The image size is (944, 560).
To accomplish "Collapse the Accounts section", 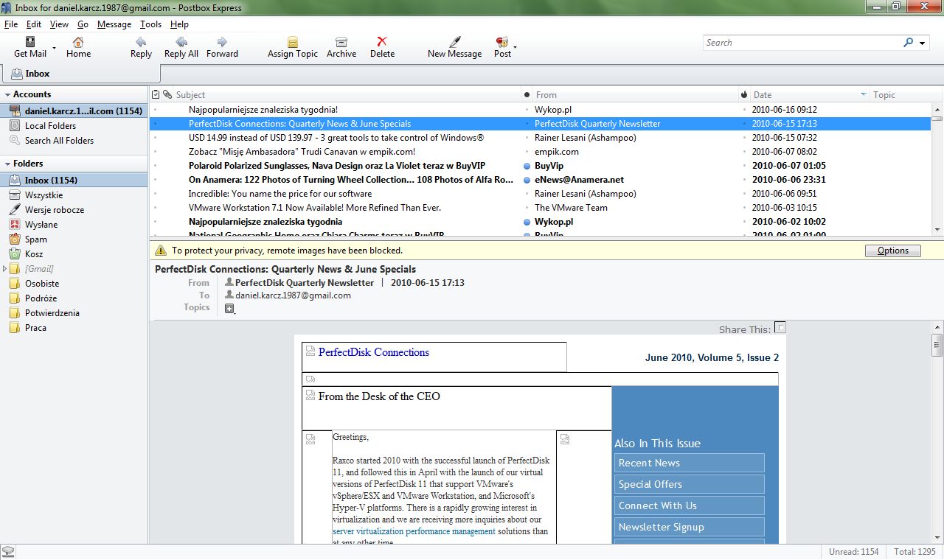I will click(x=7, y=94).
